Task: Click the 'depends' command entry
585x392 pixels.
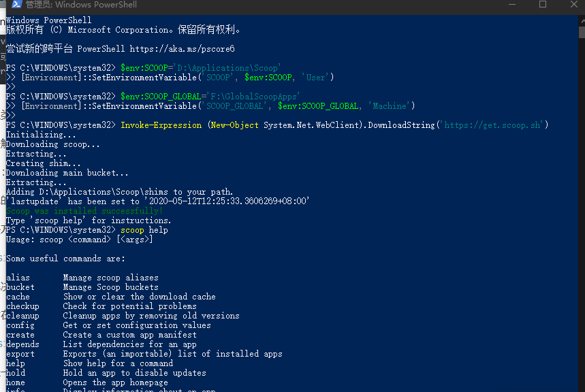Action: coord(22,344)
